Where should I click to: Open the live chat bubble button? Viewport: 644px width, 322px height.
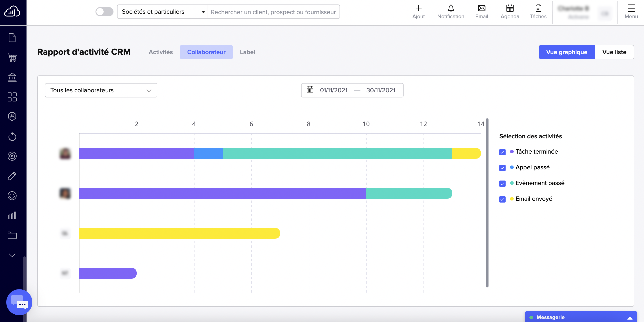(x=19, y=302)
